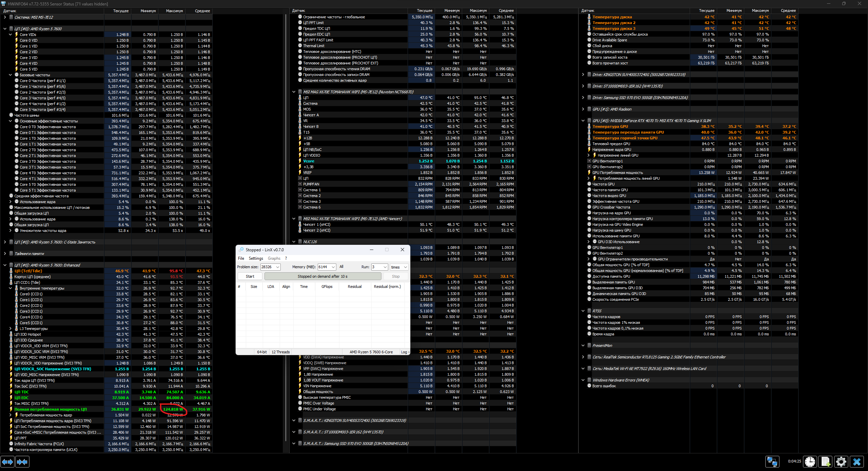Image resolution: width=868 pixels, height=471 pixels.
Task: Collapse the AMD Ryzen 5 7600 CPU tree
Action: point(5,29)
